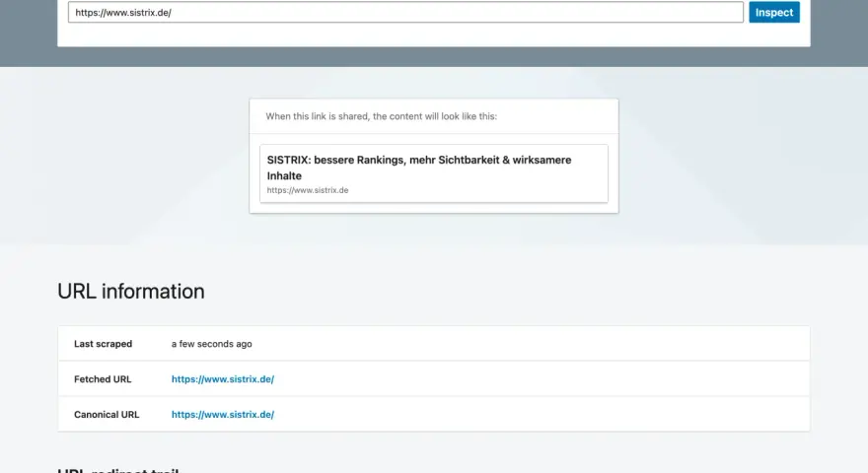Viewport: 868px width, 473px height.
Task: Open the Canonical URL link
Action: (223, 414)
